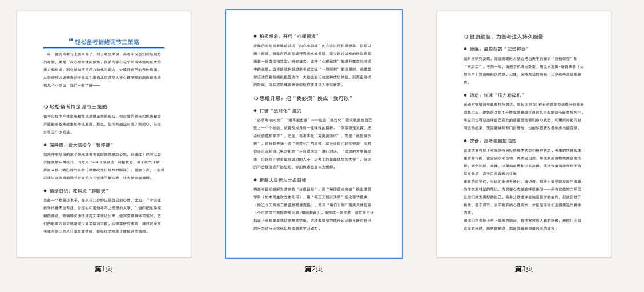Viewport: 644px width, 292px height.
Task: Click the 第3页 page label
Action: click(x=524, y=269)
